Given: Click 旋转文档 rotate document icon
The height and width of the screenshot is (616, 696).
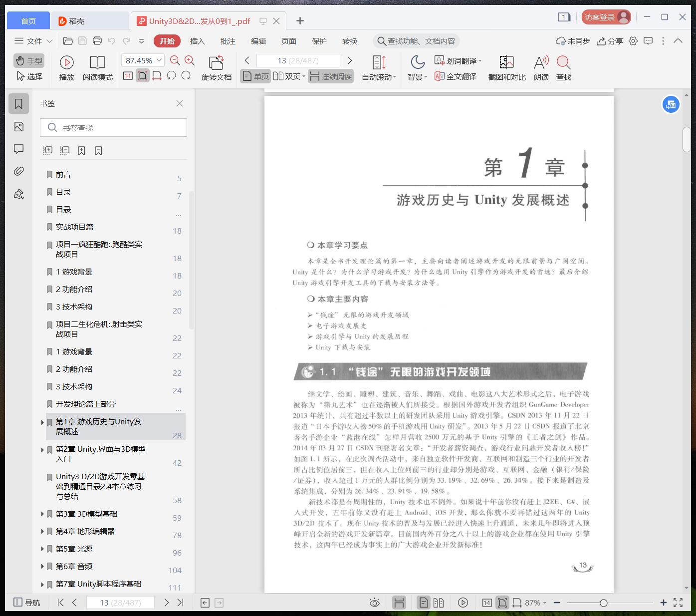Looking at the screenshot, I should tap(217, 68).
